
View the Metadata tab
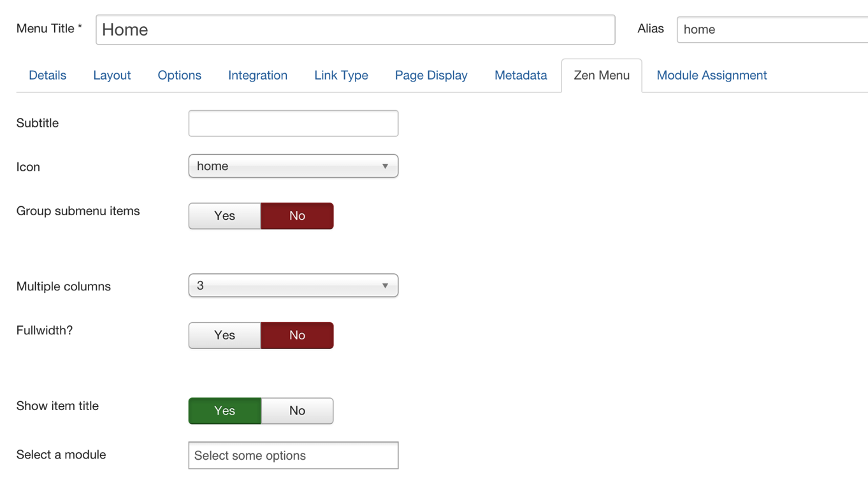521,75
